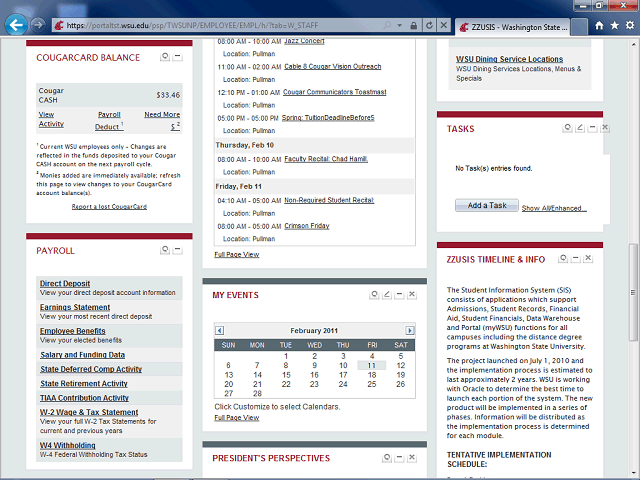
Task: Refresh the Tasks pagelet
Action: click(567, 128)
